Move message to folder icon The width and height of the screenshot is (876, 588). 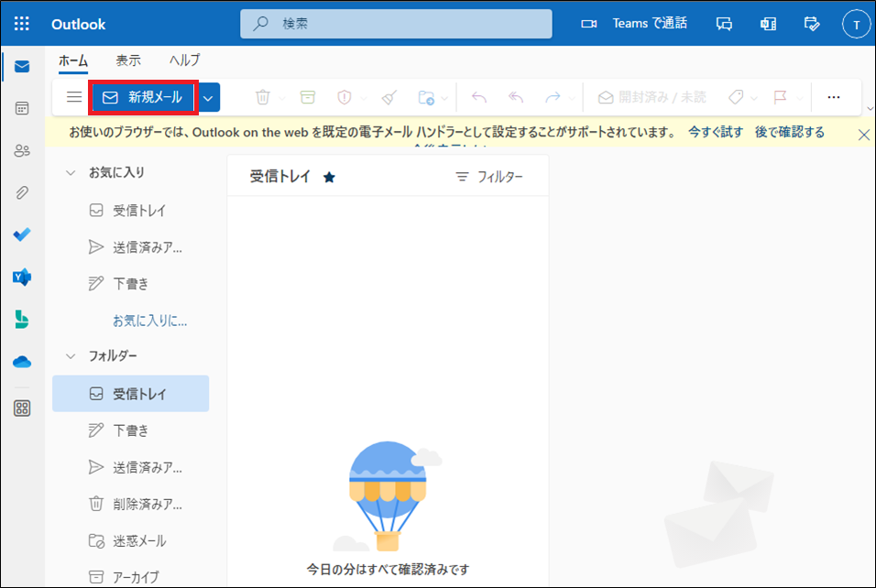(426, 97)
